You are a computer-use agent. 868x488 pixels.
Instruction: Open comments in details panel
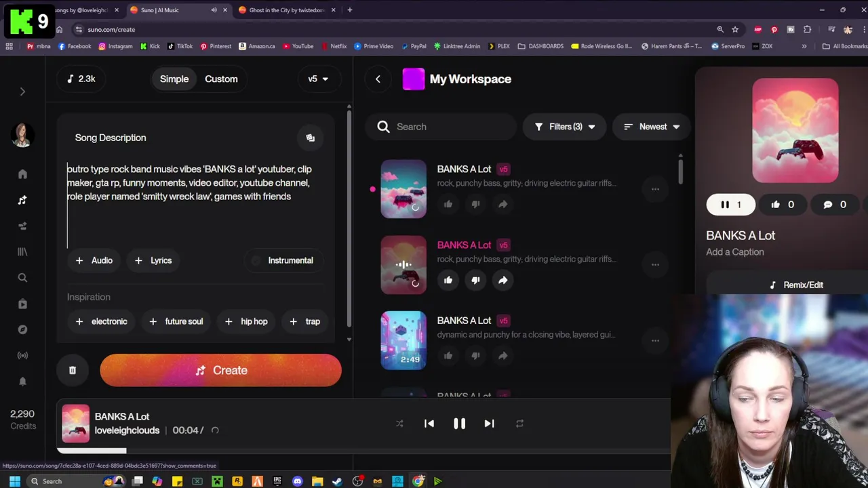[835, 205]
